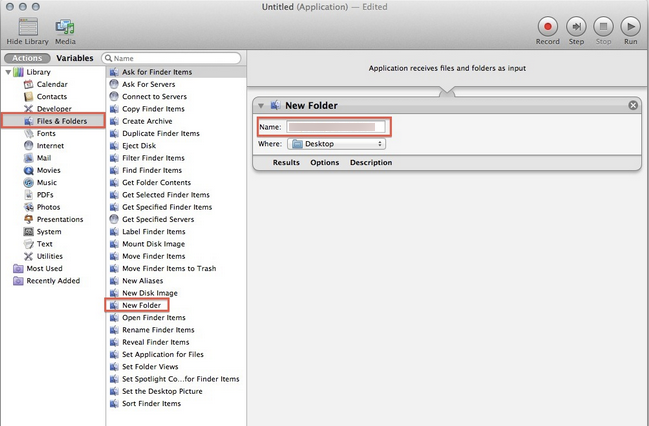The image size is (649, 426).
Task: Click the Name search field
Action: click(171, 58)
